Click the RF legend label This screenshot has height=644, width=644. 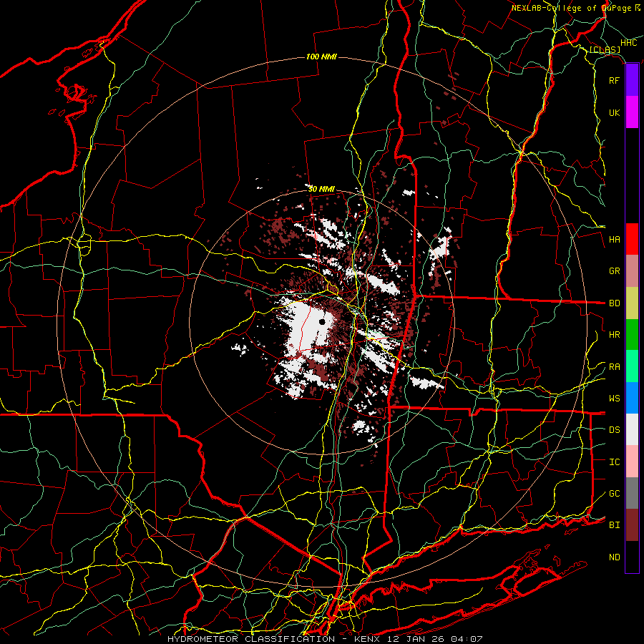[615, 80]
